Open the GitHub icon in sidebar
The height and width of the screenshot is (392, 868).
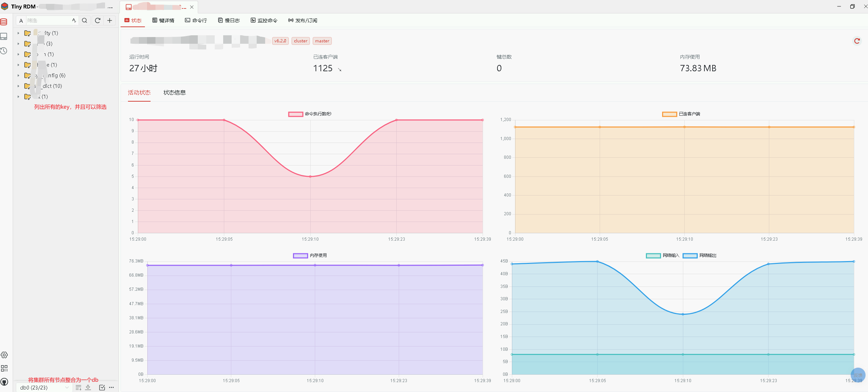[4, 382]
